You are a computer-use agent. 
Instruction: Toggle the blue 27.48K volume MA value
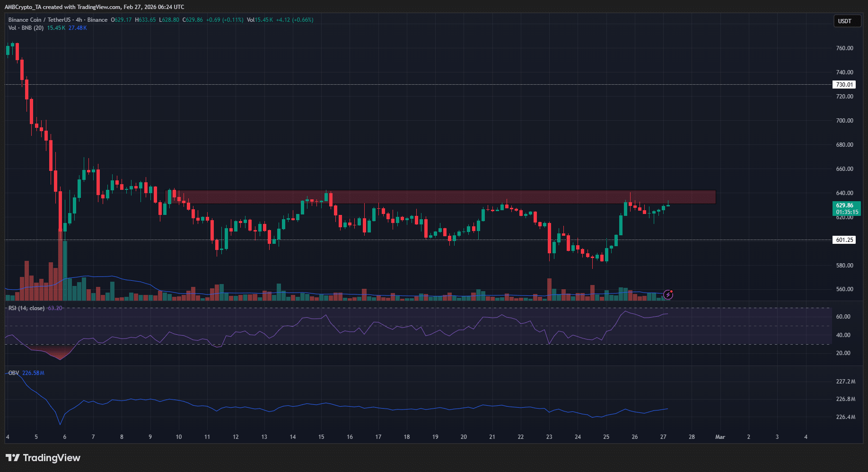tap(78, 27)
